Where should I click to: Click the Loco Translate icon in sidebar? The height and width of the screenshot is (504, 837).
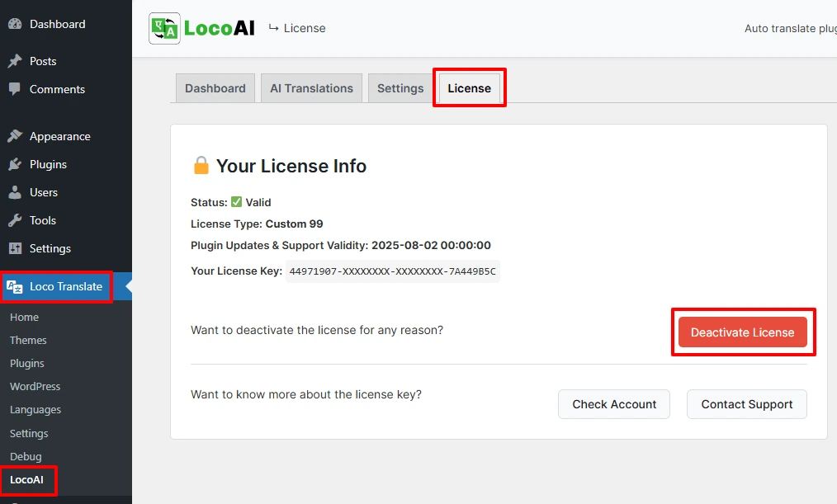point(14,287)
